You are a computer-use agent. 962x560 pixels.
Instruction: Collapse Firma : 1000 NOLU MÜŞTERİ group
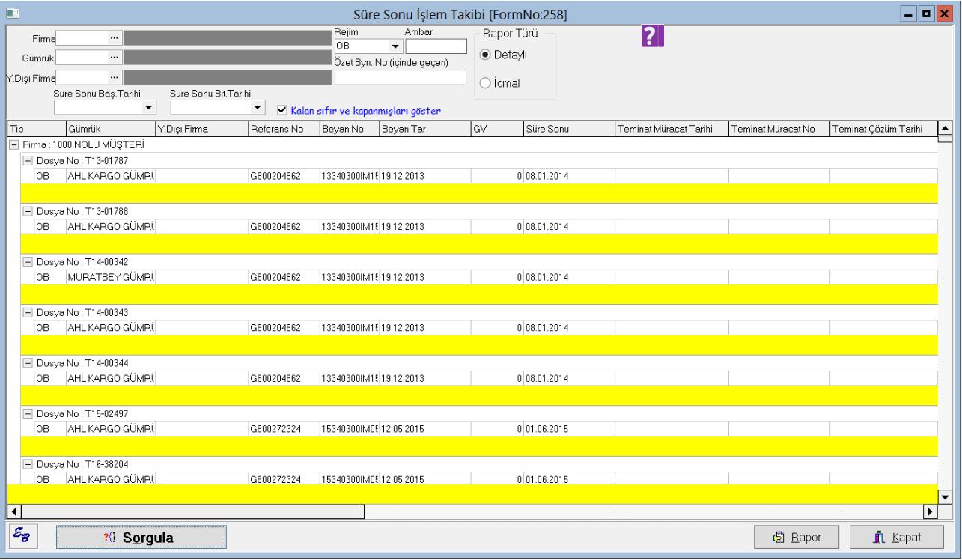coord(12,144)
